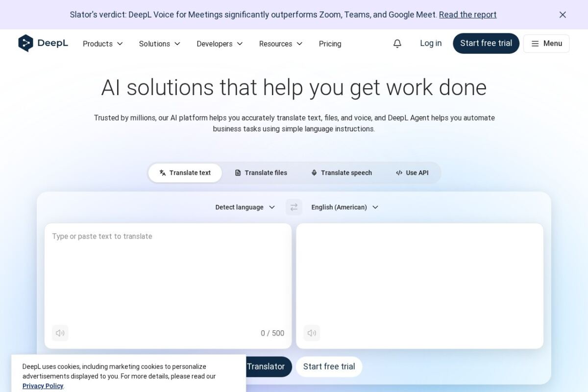This screenshot has width=588, height=392.
Task: Open the English (American) target language dropdown
Action: point(345,207)
